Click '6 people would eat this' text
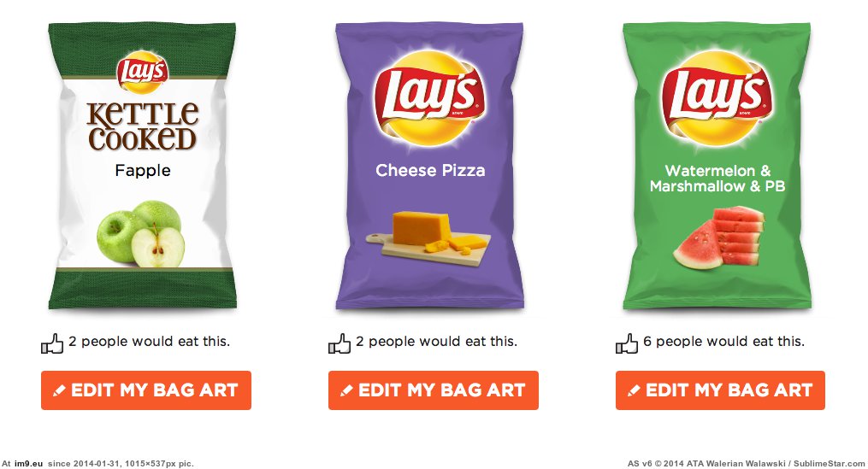 [723, 341]
